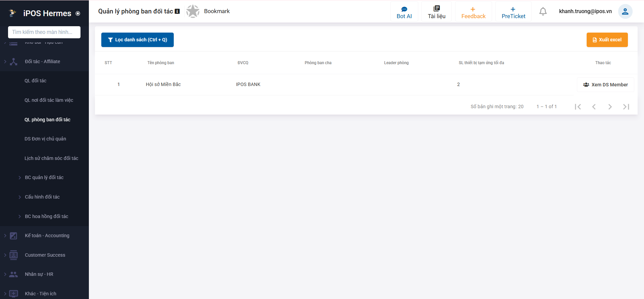Select QL phòng ban đối tác item

click(47, 120)
